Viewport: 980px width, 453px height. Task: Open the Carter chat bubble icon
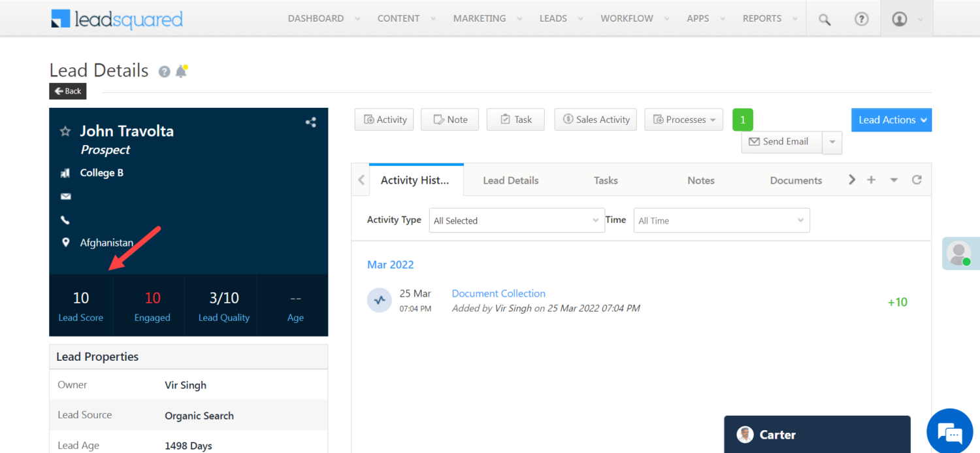949,431
